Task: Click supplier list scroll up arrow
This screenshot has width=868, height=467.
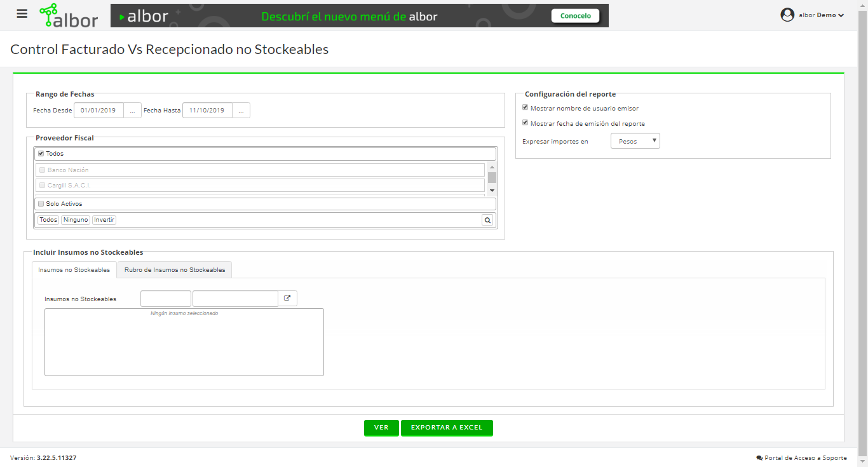Action: pyautogui.click(x=492, y=167)
